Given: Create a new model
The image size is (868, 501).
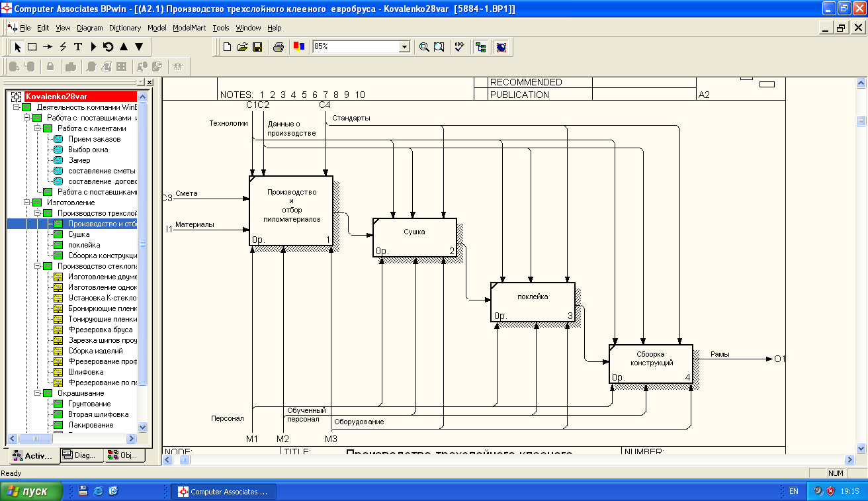Looking at the screenshot, I should click(227, 47).
